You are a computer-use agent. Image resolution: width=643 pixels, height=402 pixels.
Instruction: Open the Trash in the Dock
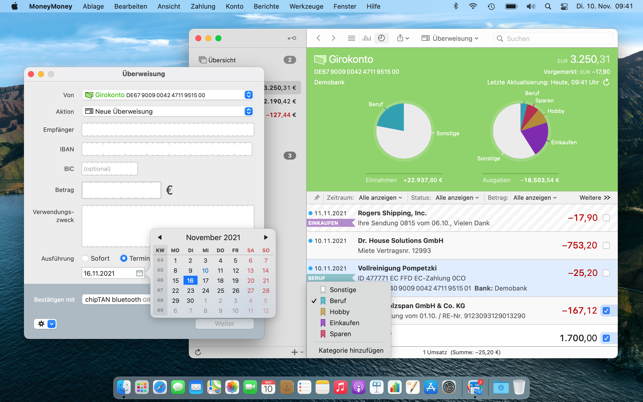[519, 387]
